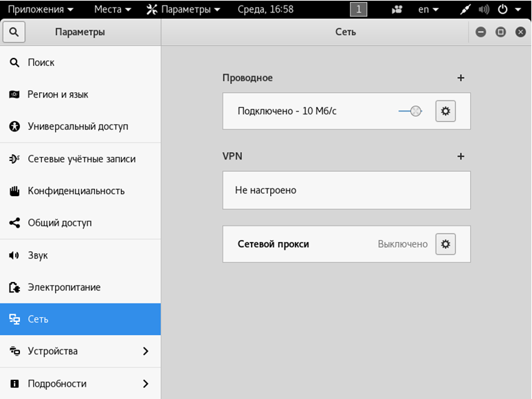
Task: Open Устройства devices section
Action: pyautogui.click(x=80, y=351)
